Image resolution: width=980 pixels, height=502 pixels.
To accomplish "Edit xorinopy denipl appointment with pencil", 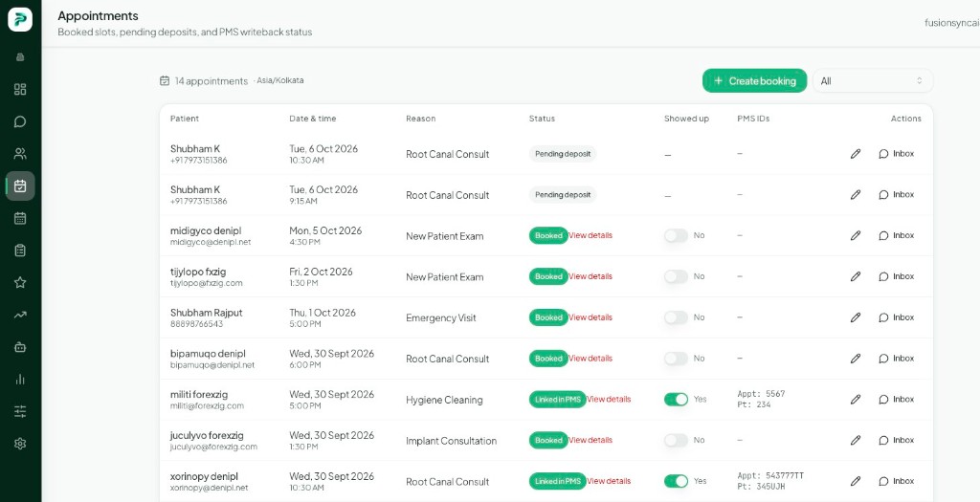I will [x=856, y=481].
